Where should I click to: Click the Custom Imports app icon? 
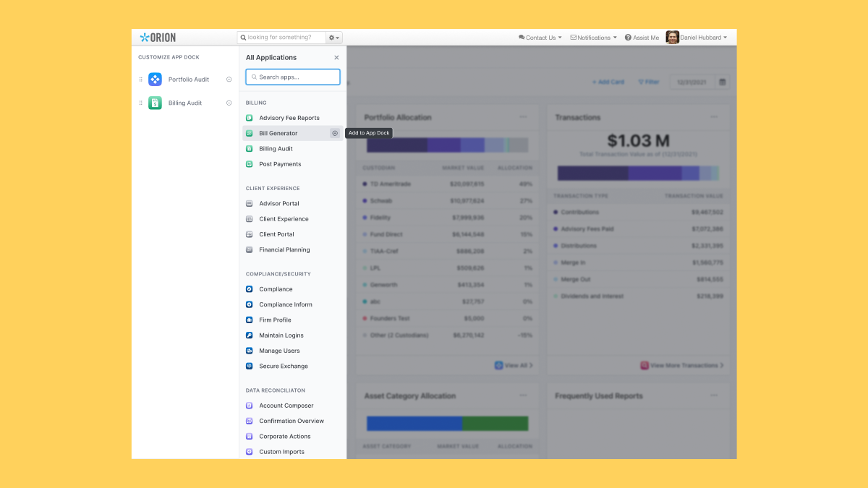point(250,452)
